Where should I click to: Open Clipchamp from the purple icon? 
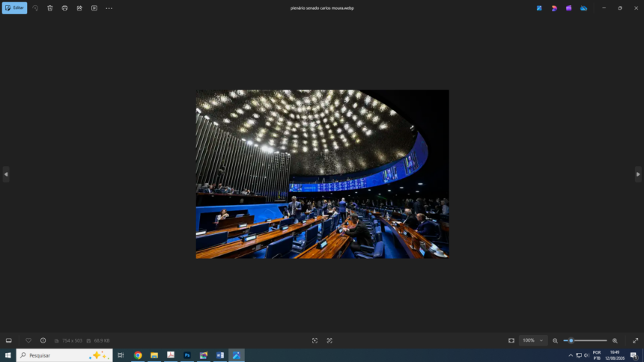569,8
